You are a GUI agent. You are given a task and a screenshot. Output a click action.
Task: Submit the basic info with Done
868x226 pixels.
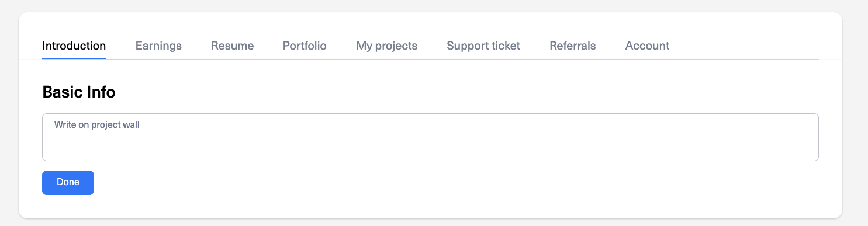point(68,182)
